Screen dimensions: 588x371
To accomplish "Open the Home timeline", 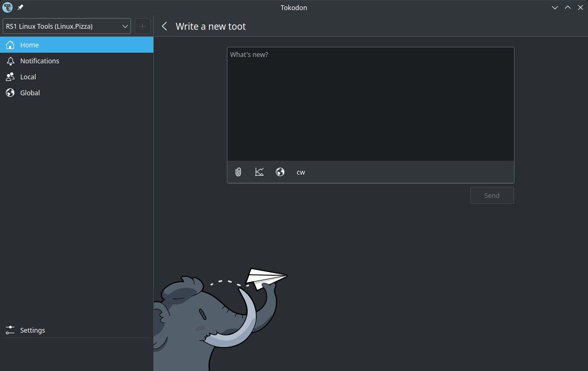I will [x=77, y=45].
